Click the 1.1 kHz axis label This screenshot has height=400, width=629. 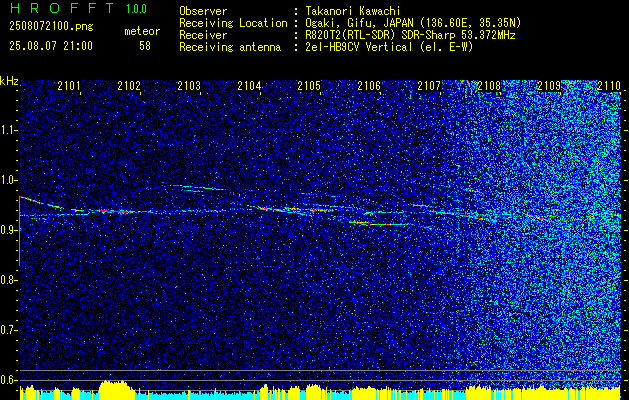8,130
